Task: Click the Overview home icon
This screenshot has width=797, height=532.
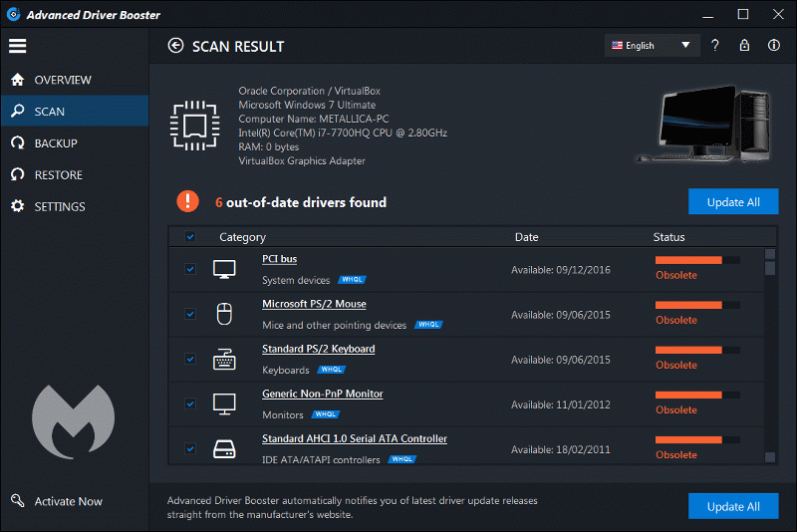Action: [x=18, y=80]
